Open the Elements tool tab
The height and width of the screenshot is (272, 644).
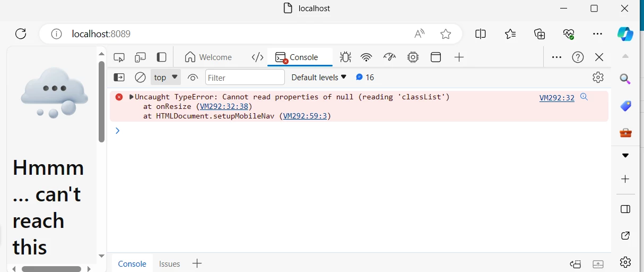(257, 57)
